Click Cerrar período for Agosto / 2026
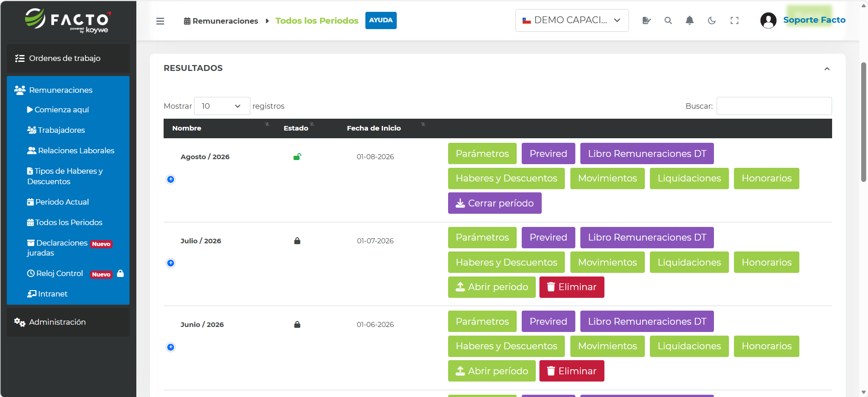The image size is (868, 397). point(494,203)
